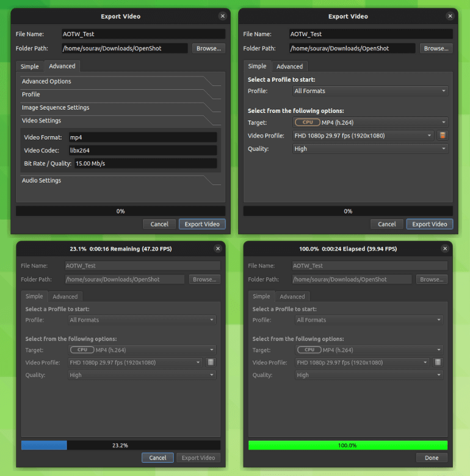Viewport: 470px width, 476px height.
Task: Open the Profile 'All Formats' dropdown in top-right dialog
Action: click(x=370, y=91)
